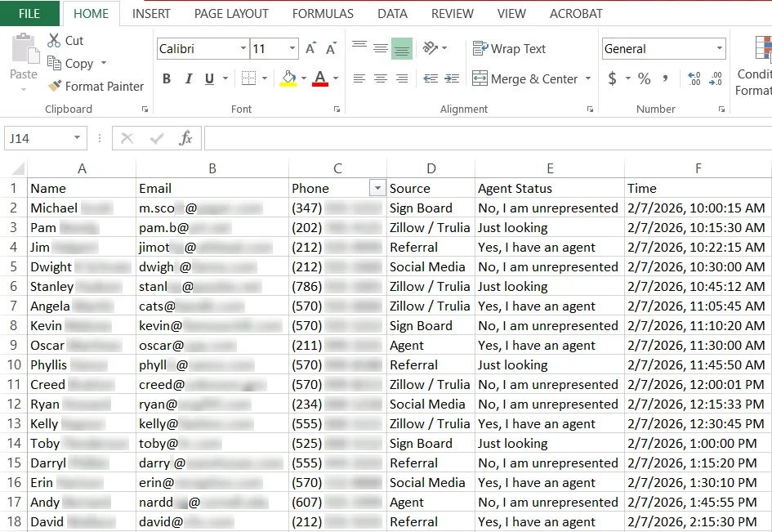The height and width of the screenshot is (532, 772).
Task: Open the fill color dropdown arrow
Action: 304,78
